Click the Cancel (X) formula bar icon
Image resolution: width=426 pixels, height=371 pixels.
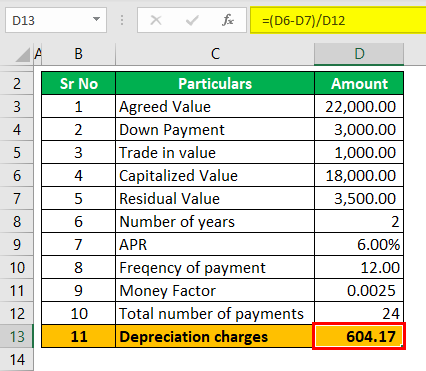pos(156,20)
